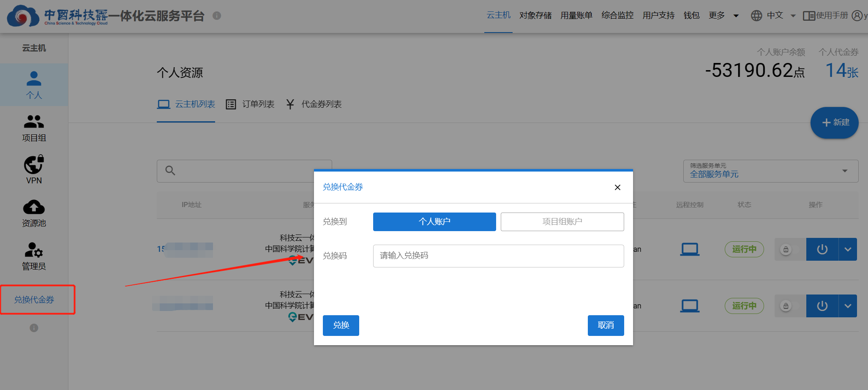Click the search box magnifier icon
This screenshot has width=868, height=390.
[170, 171]
